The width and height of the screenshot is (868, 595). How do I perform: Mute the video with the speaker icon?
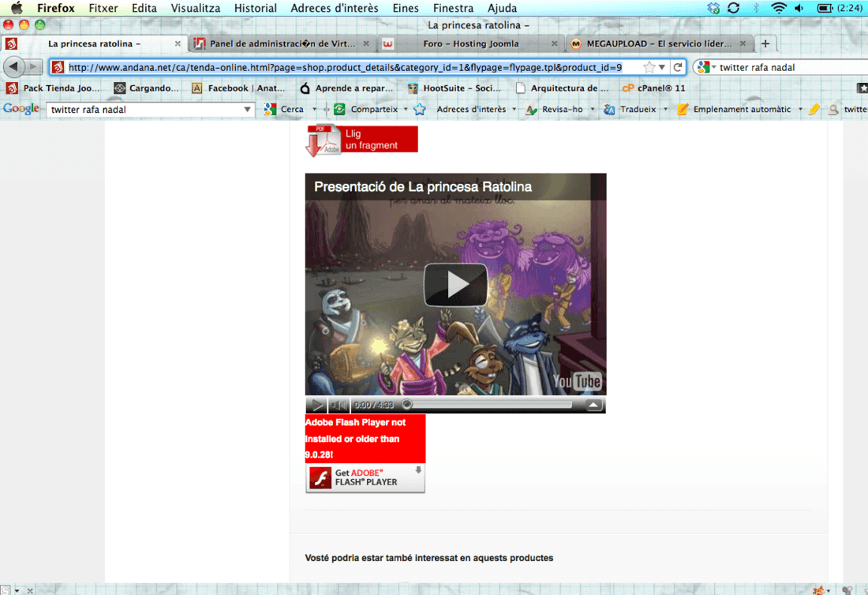coord(339,405)
